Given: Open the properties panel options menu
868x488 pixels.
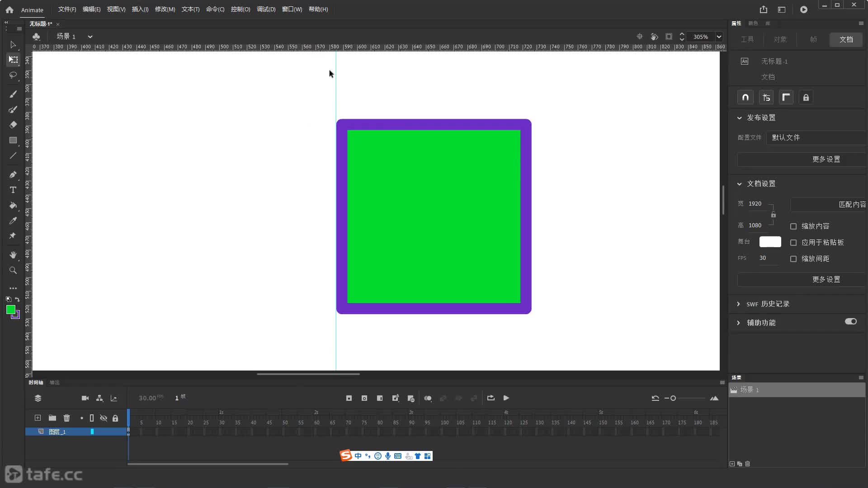Looking at the screenshot, I should pos(861,23).
